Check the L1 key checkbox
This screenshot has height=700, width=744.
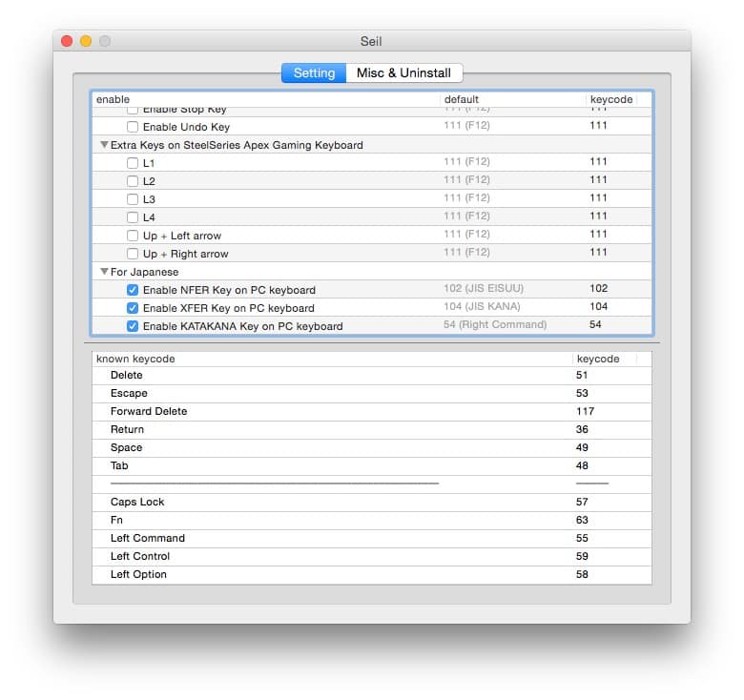(133, 163)
